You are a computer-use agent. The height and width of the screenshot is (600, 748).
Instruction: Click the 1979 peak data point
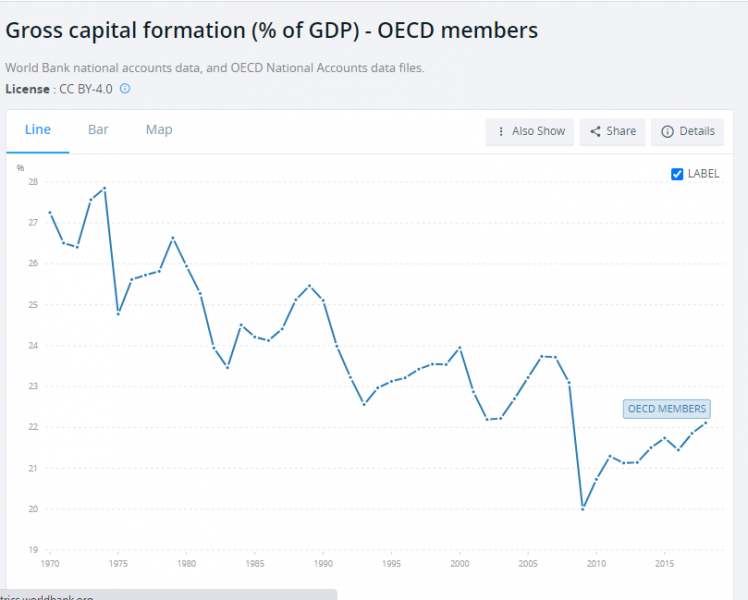(173, 238)
